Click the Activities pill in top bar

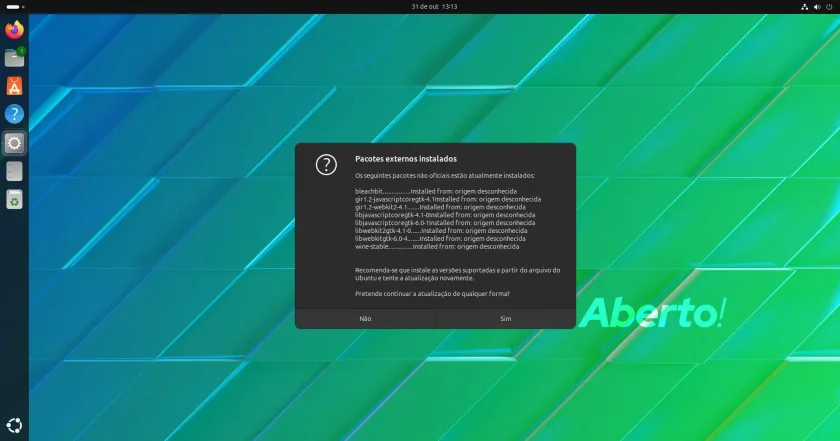tap(14, 6)
